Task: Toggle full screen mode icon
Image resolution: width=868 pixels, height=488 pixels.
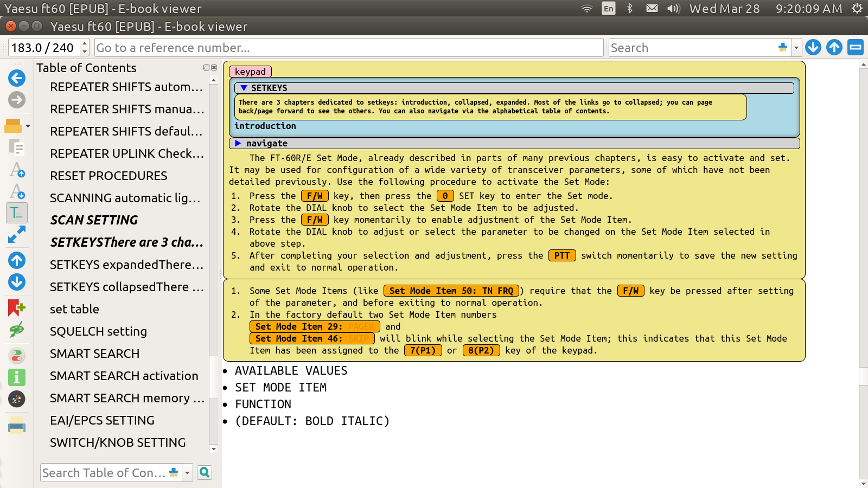Action: (x=17, y=235)
